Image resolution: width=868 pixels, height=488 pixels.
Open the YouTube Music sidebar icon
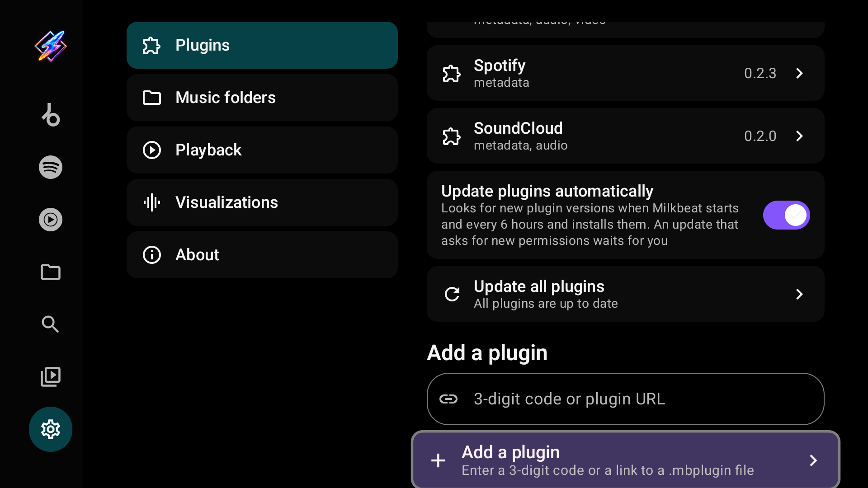tap(51, 220)
